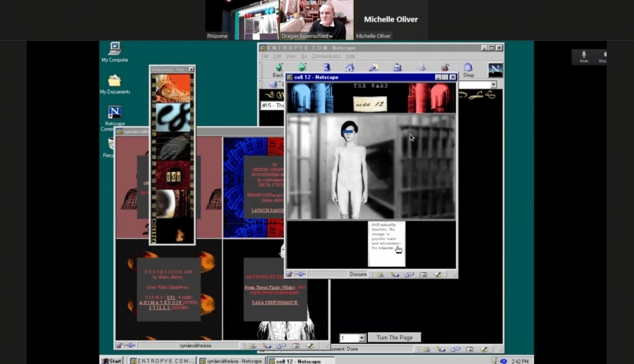
Task: Click the cell 12 label image
Action: coord(369,104)
